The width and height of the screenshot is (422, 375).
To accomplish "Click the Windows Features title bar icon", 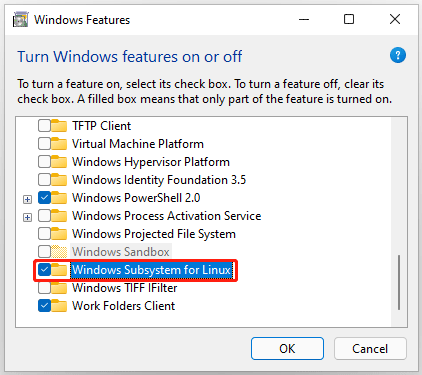I will pyautogui.click(x=20, y=20).
